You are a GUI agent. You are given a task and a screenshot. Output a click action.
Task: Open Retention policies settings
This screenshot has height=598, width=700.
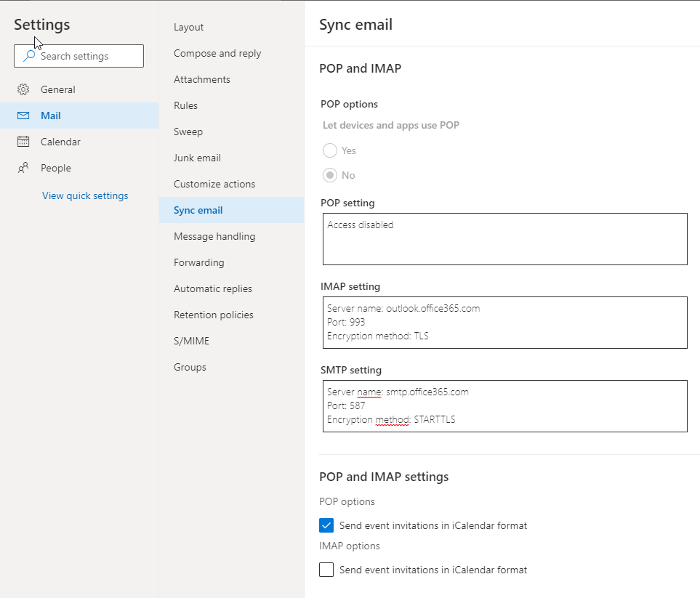coord(231,315)
